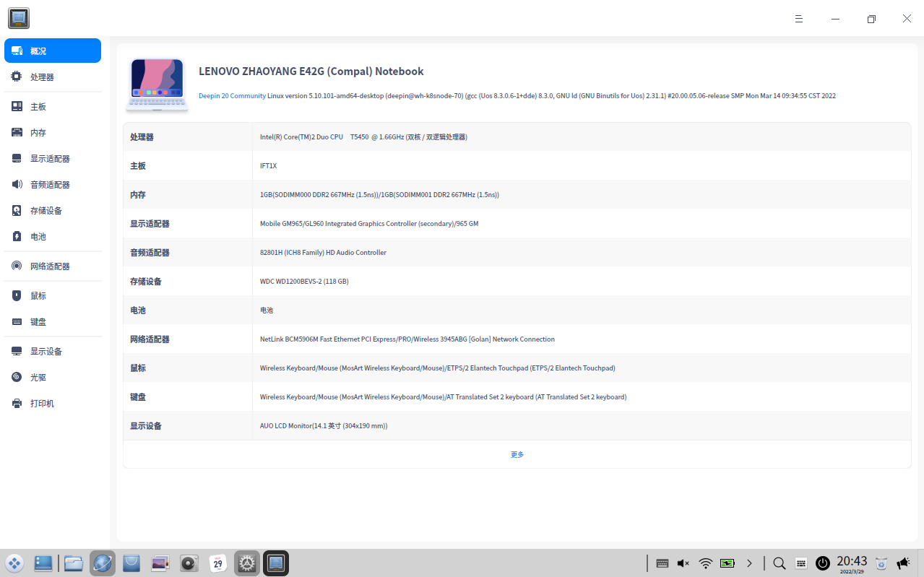This screenshot has width=924, height=577.
Task: Open 鼠标 mouse in the sidebar
Action: click(x=53, y=295)
